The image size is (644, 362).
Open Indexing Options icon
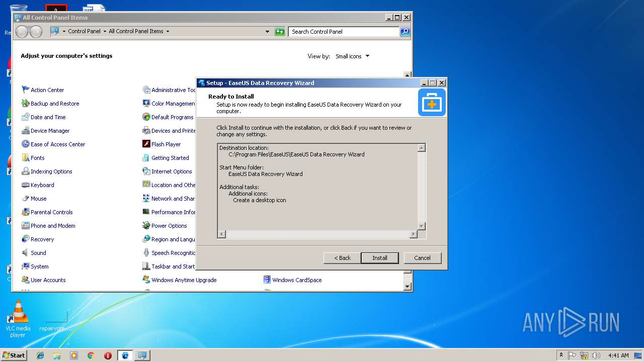coord(26,171)
